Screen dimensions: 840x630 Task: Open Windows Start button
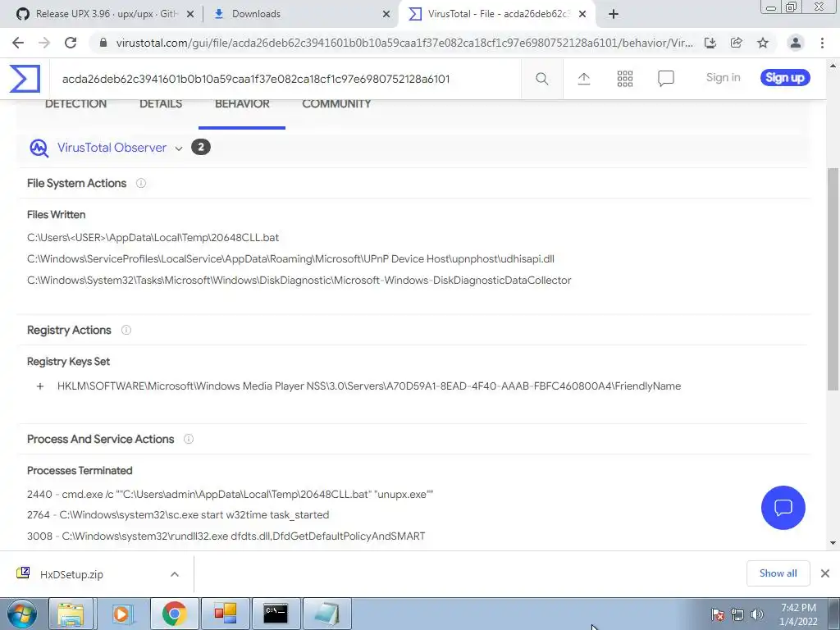(21, 614)
